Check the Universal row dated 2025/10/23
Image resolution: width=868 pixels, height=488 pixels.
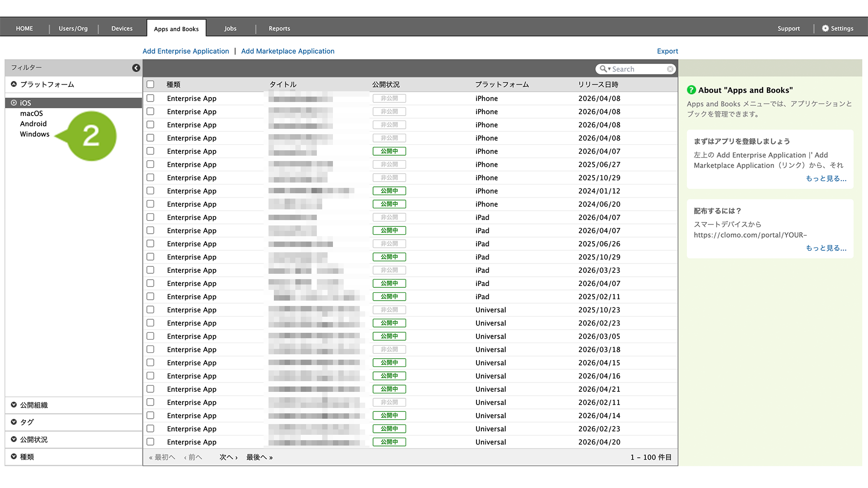(150, 310)
